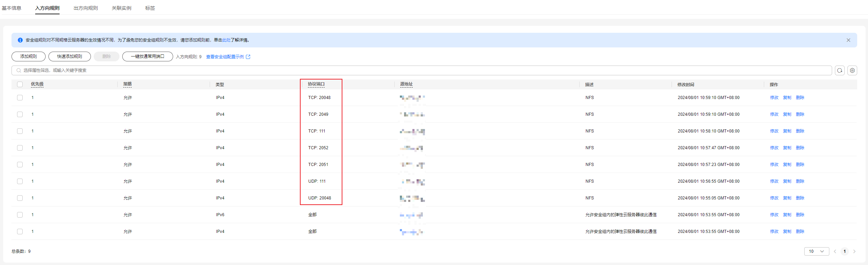Click the info icon in the blue banner
This screenshot has height=265, width=868.
(20, 40)
